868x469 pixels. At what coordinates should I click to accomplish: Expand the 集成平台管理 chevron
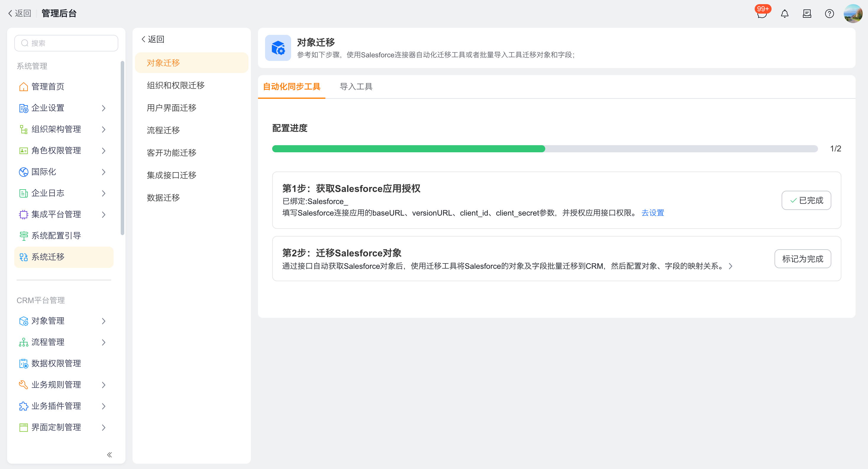pos(104,215)
